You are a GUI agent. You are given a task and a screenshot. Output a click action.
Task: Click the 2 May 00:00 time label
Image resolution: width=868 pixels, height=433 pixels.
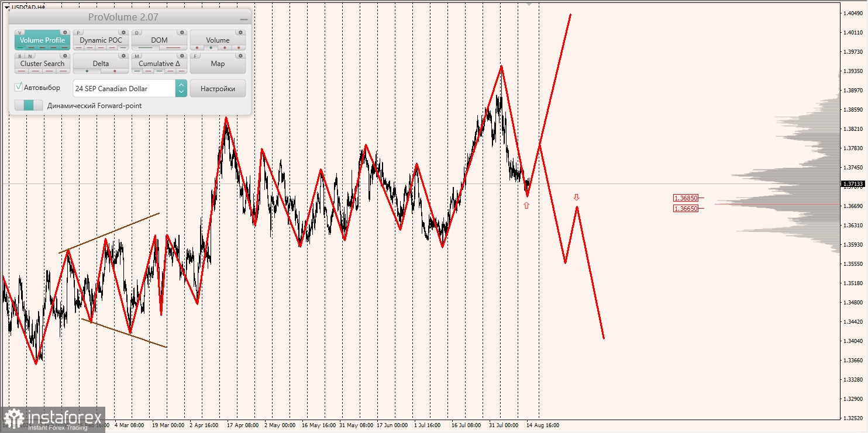point(280,425)
